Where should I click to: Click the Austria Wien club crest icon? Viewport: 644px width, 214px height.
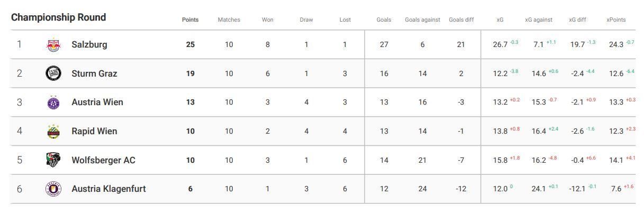(53, 103)
